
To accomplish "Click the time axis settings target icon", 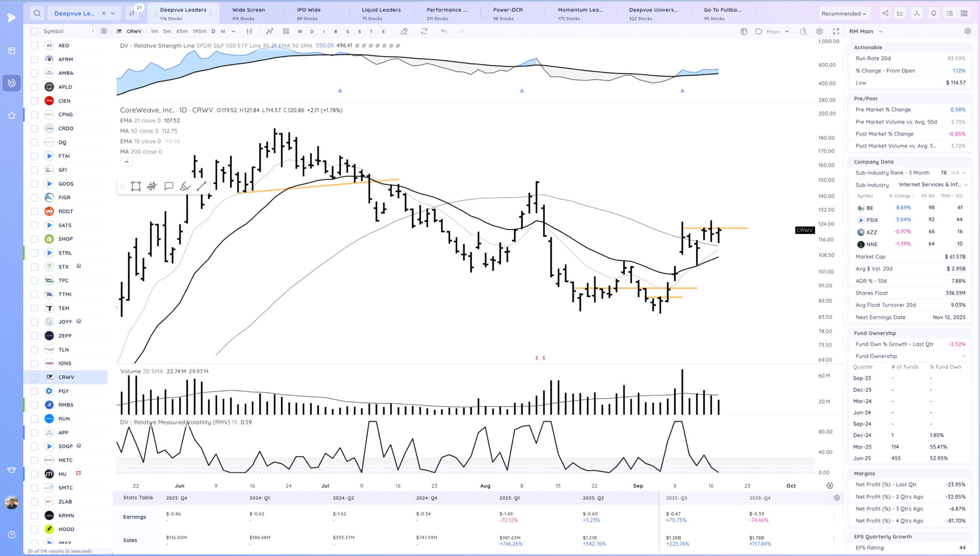I will click(830, 486).
